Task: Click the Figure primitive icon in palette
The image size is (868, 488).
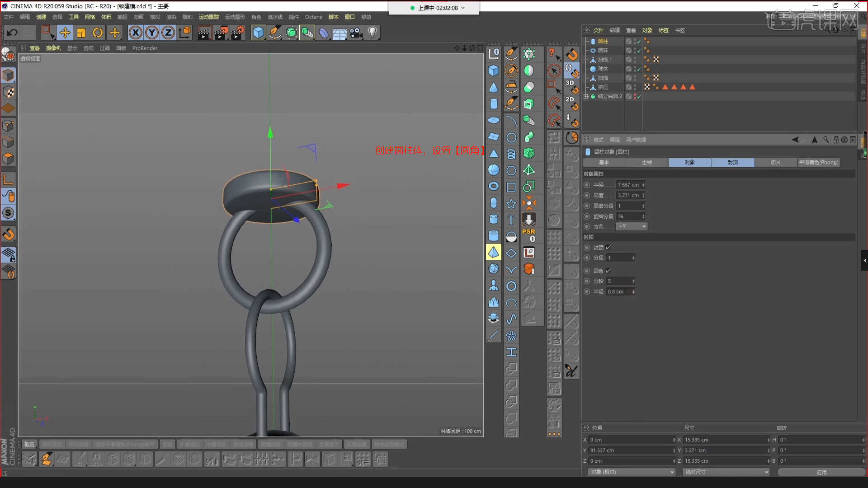Action: [x=494, y=286]
